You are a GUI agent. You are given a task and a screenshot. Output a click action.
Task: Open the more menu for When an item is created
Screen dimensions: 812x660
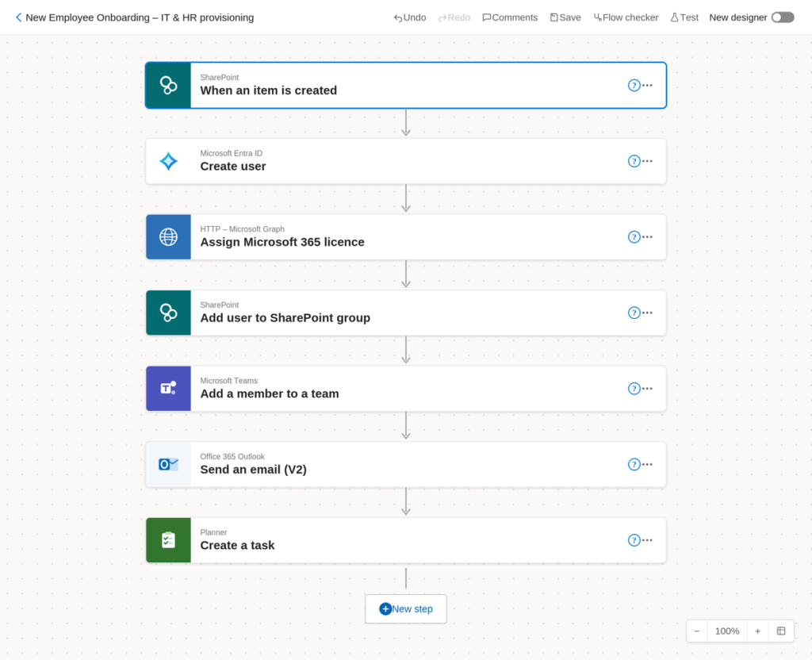point(647,85)
